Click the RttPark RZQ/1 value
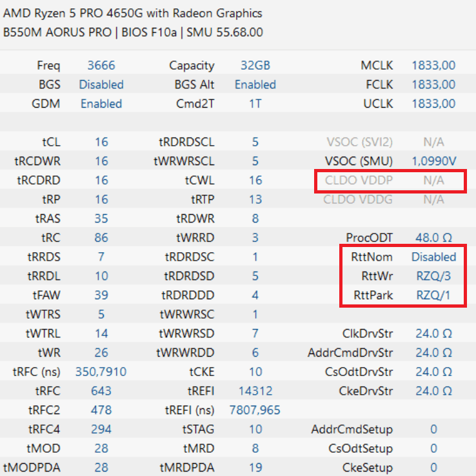Screen dimensions: 476x476 click(x=433, y=295)
